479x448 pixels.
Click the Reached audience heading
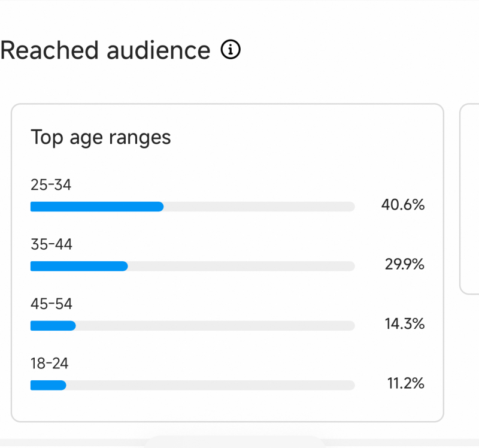coord(105,51)
